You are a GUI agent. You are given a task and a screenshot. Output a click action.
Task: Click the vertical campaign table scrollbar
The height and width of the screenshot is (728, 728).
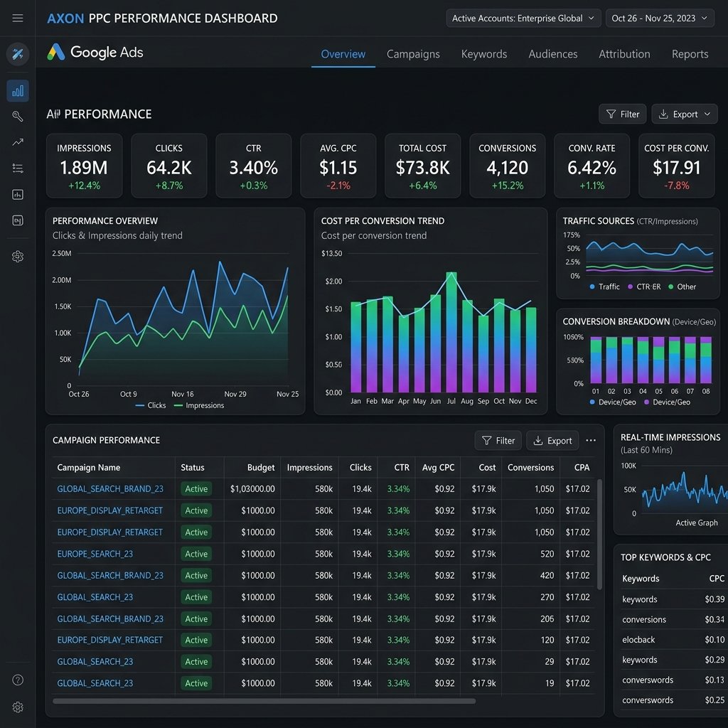(599, 534)
